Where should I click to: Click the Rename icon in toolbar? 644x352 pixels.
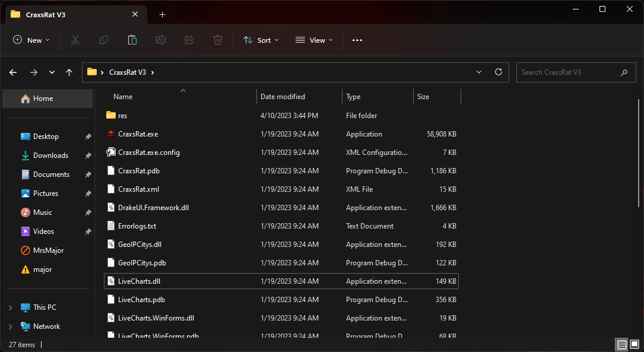click(x=160, y=40)
